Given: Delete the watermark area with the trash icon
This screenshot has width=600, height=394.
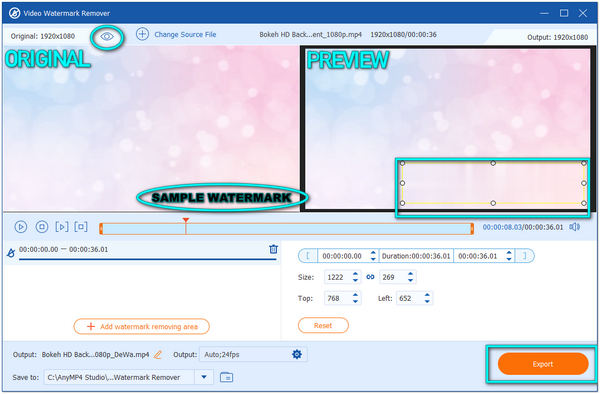Looking at the screenshot, I should (273, 249).
